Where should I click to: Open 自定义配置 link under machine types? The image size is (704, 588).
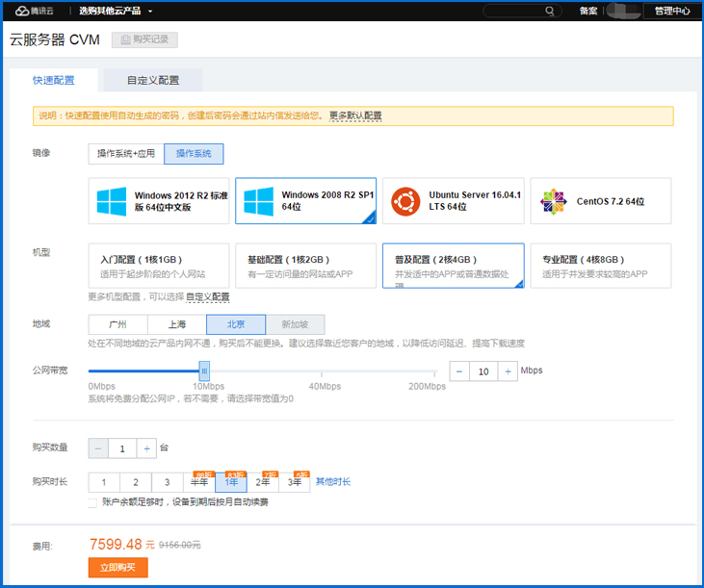tap(207, 297)
